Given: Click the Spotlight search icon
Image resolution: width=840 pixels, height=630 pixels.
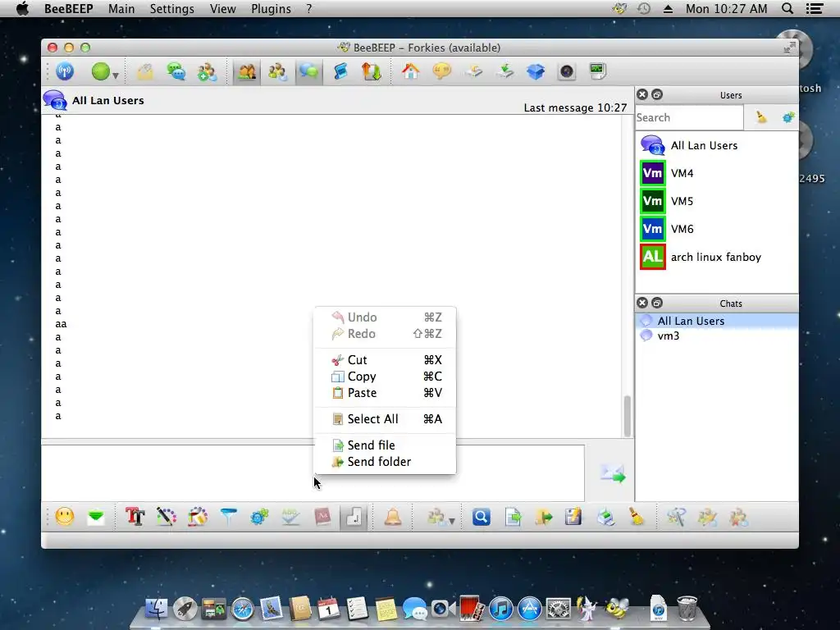Looking at the screenshot, I should pyautogui.click(x=787, y=8).
